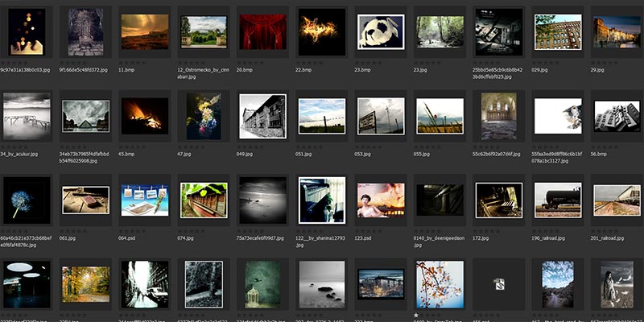This screenshot has width=644, height=322.
Task: Select the dandelion thumbnail 60a46cb21e373cb68bef
Action: coord(27,200)
